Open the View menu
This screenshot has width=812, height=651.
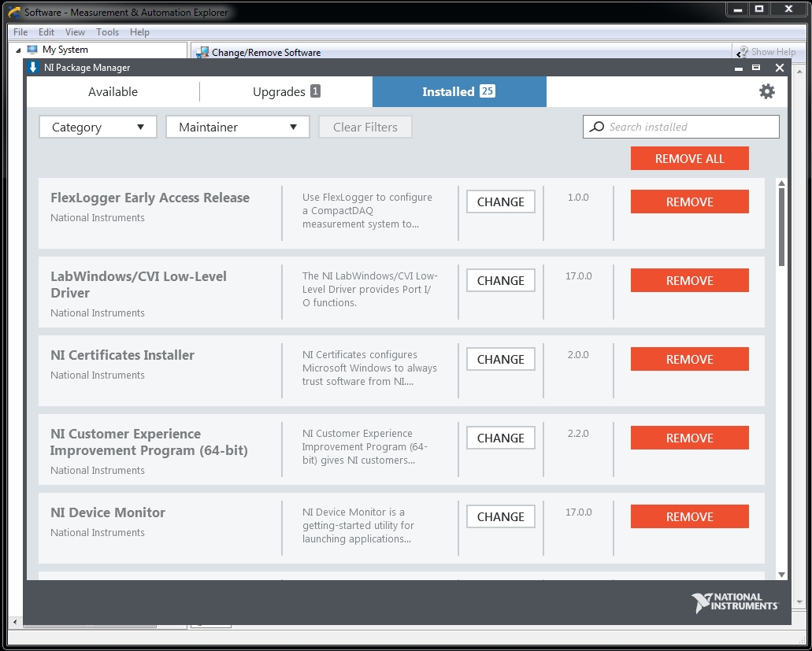coord(75,32)
